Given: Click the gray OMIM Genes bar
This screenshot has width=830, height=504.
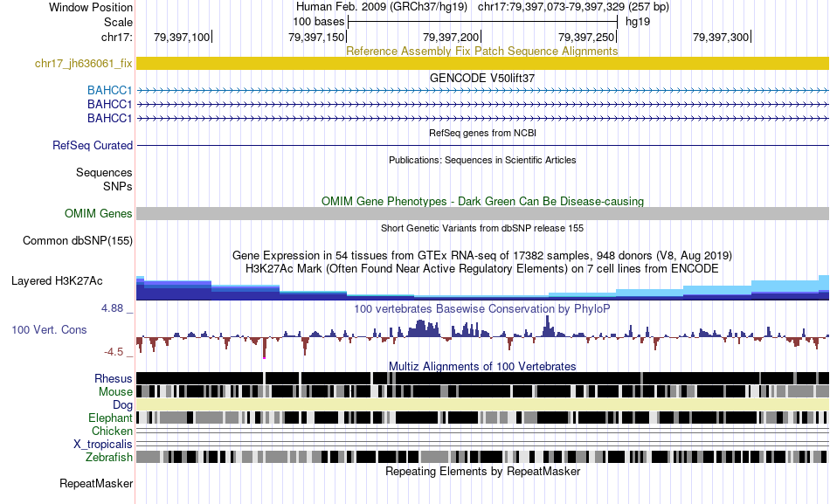Looking at the screenshot, I should point(482,213).
